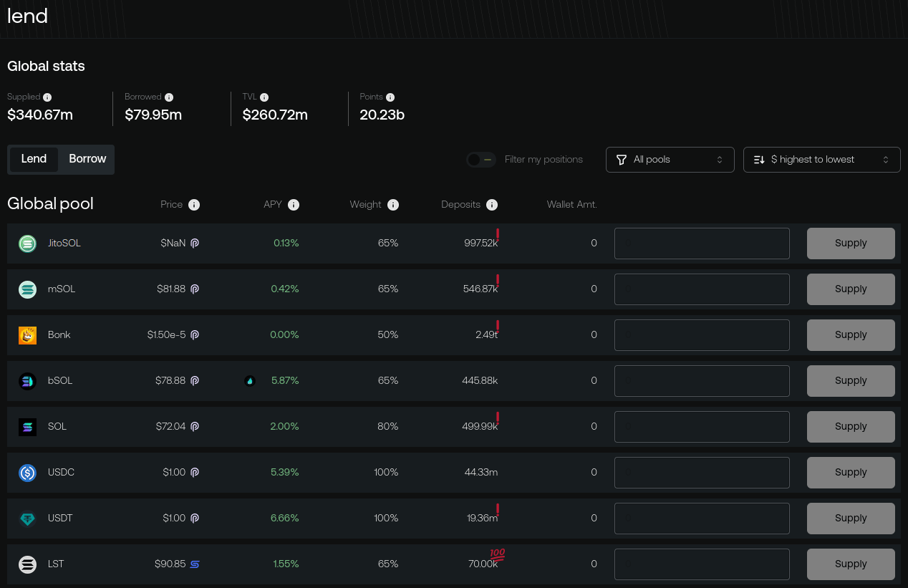Click the oracle icon beside LST price
The image size is (908, 588).
(x=195, y=564)
